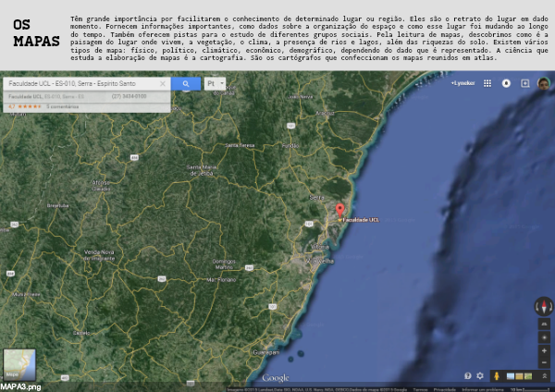Click the Castelo map label

(81, 333)
